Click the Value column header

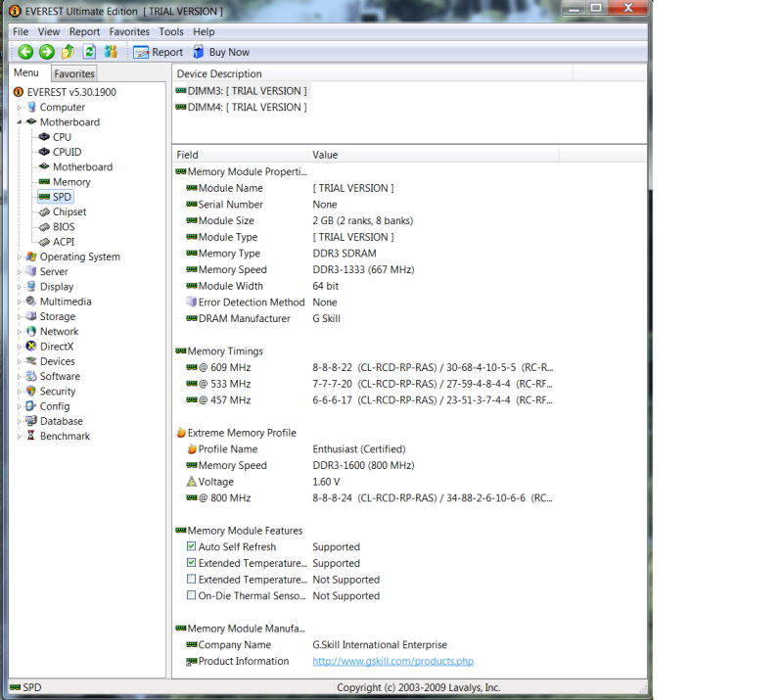click(x=325, y=155)
